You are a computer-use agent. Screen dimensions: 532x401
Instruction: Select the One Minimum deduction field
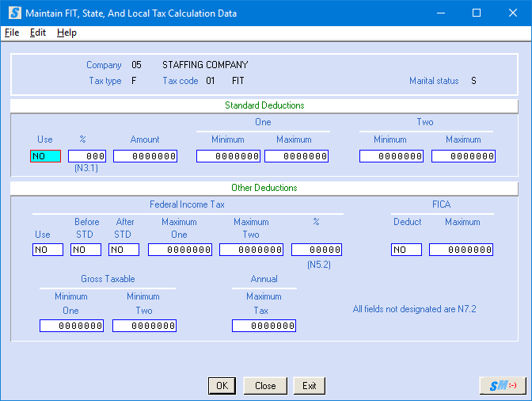(x=228, y=156)
